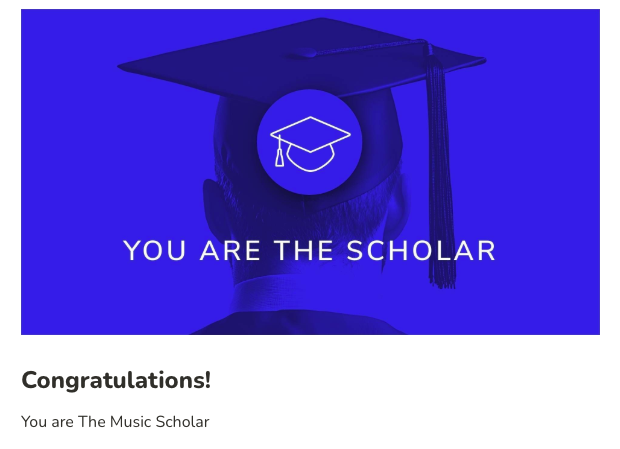Click the word ARE in banner title
This screenshot has width=620, height=449.
[x=230, y=251]
